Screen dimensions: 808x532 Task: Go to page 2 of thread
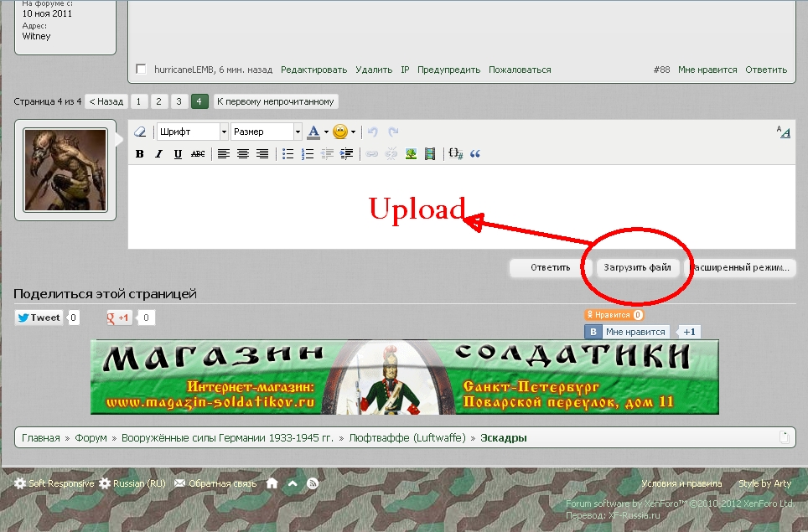coord(158,101)
